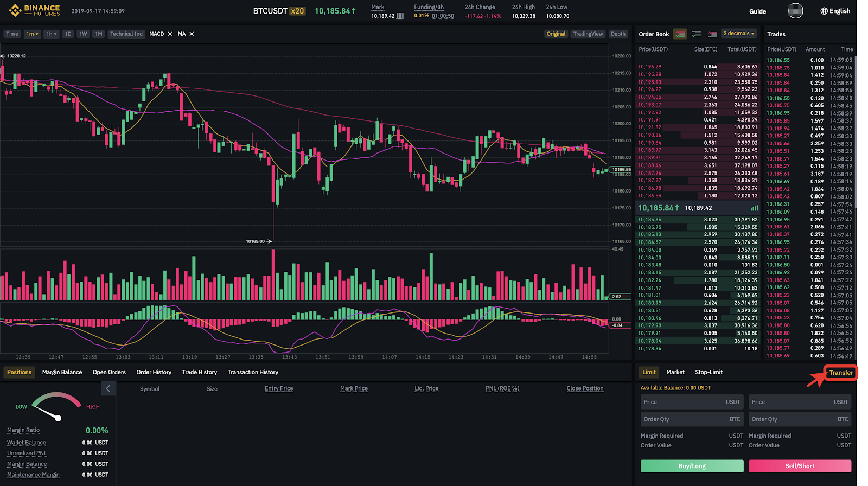This screenshot has height=486, width=868.
Task: Click the PNL (ROE %) column header
Action: click(x=502, y=388)
